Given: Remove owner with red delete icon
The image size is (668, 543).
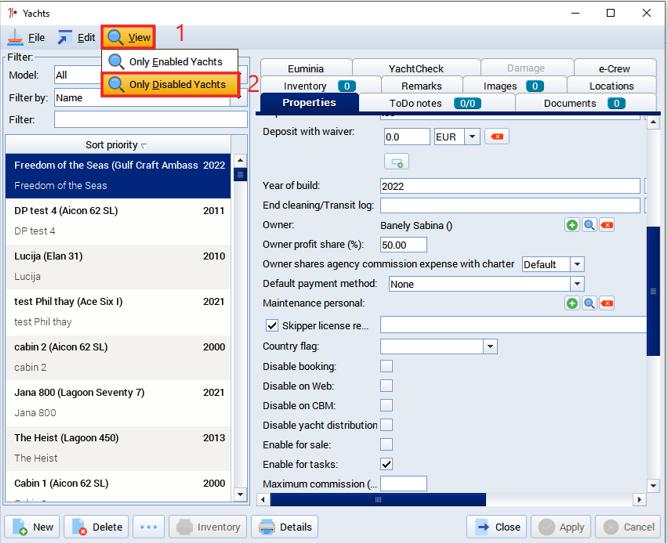Looking at the screenshot, I should 607,225.
